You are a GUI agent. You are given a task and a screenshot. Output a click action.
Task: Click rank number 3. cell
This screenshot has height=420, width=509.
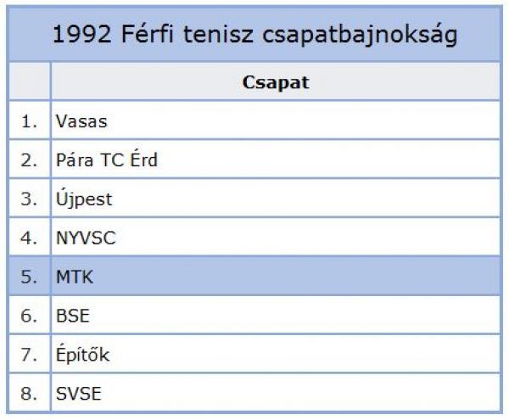(x=30, y=199)
